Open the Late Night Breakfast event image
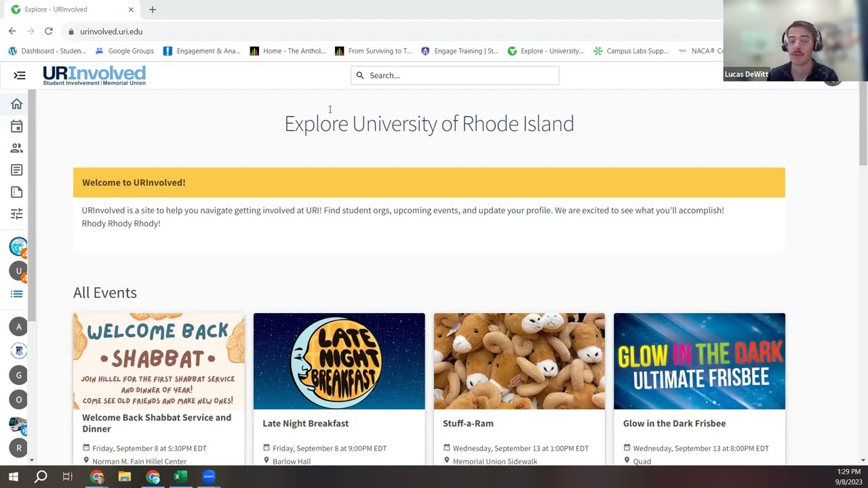The width and height of the screenshot is (868, 488). point(339,361)
